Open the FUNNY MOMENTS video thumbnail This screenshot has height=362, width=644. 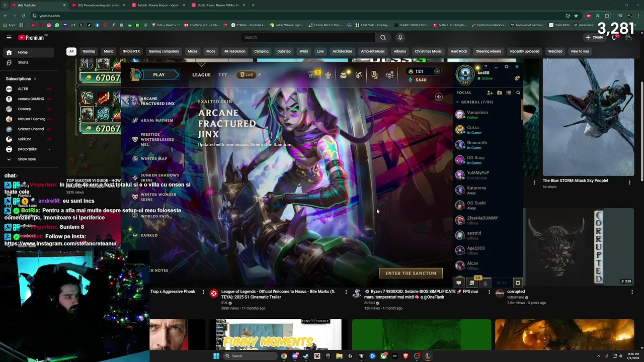tap(279, 334)
